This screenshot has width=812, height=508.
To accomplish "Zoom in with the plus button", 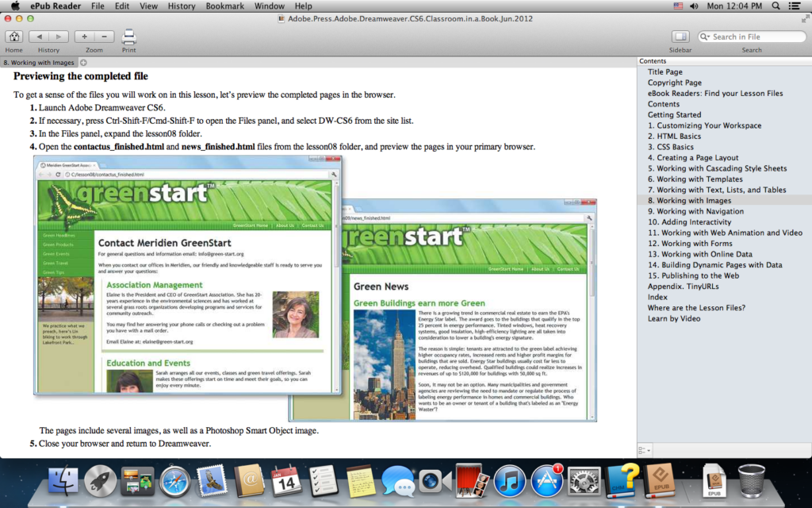I will pyautogui.click(x=84, y=37).
